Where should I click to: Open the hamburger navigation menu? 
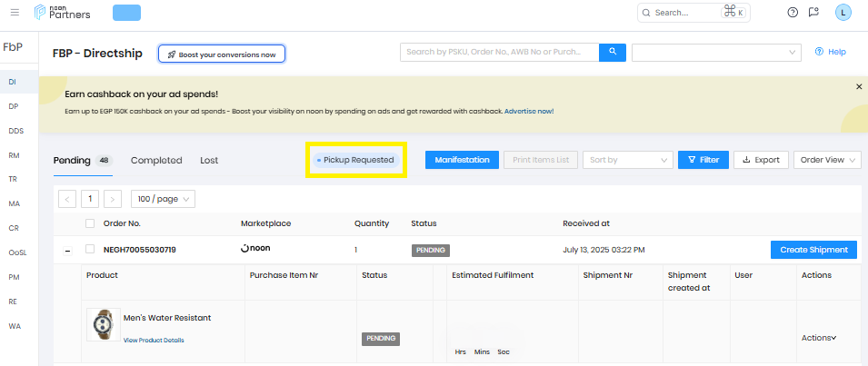[x=15, y=12]
